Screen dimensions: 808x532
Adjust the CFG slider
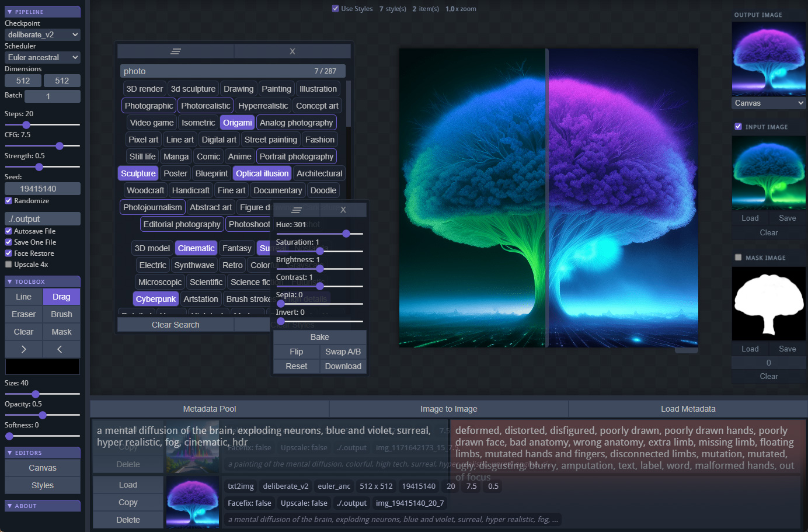[42, 145]
